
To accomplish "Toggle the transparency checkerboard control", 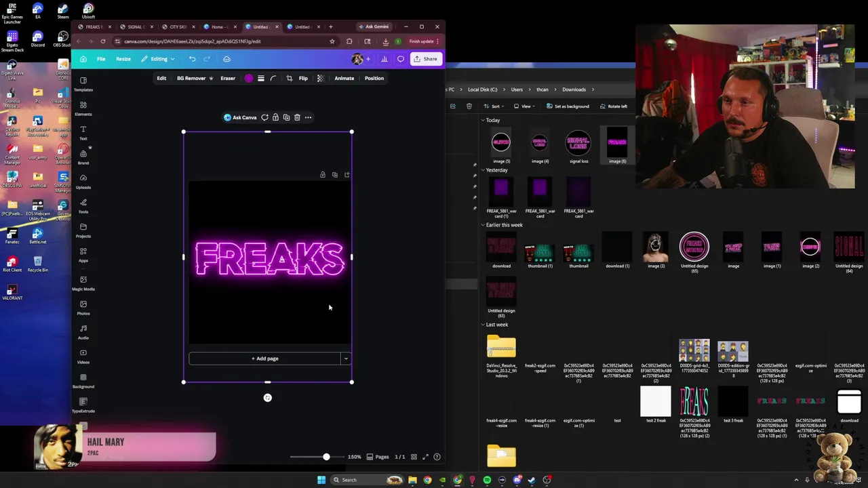I will 321,78.
